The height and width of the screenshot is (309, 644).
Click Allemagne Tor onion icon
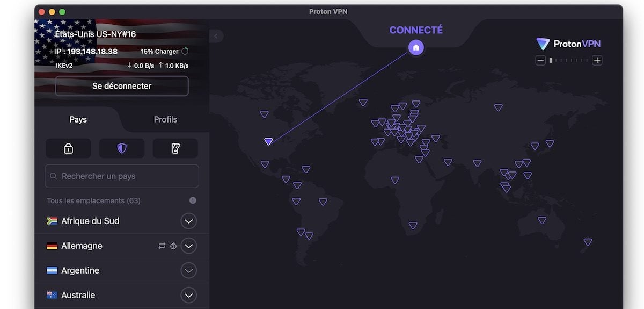(173, 246)
